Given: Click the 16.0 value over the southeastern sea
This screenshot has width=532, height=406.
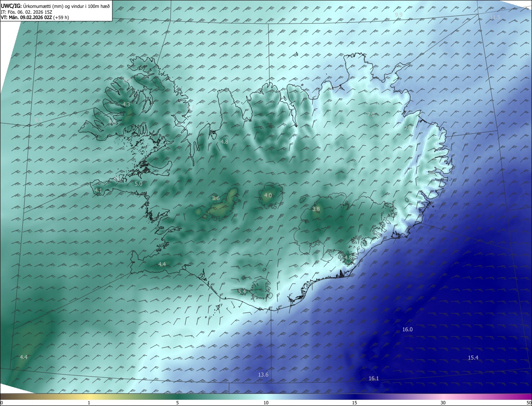Looking at the screenshot, I should pos(407,330).
